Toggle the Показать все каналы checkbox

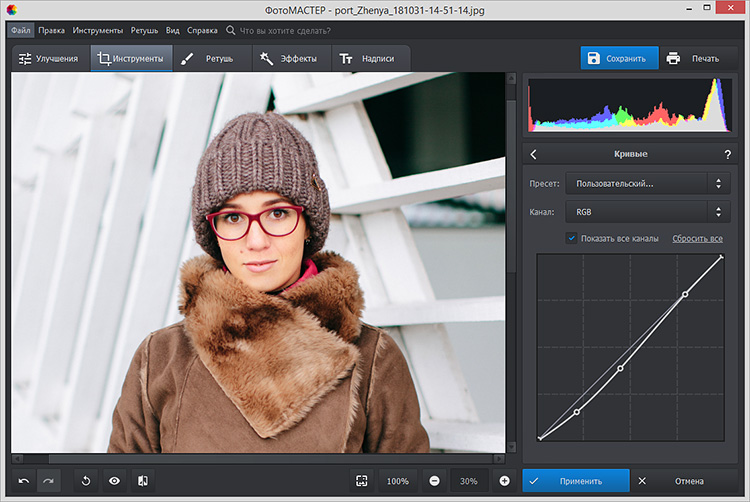coord(571,238)
